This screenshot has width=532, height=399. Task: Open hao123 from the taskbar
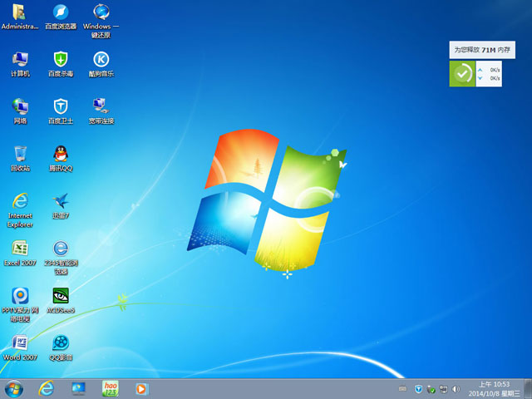coord(111,389)
